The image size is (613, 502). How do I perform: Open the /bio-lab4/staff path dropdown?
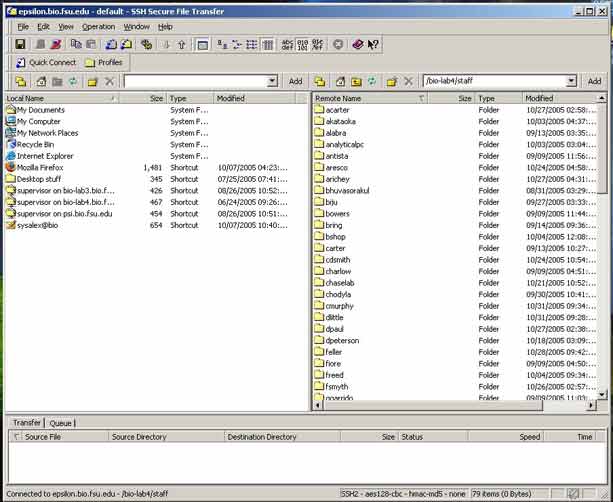[571, 81]
